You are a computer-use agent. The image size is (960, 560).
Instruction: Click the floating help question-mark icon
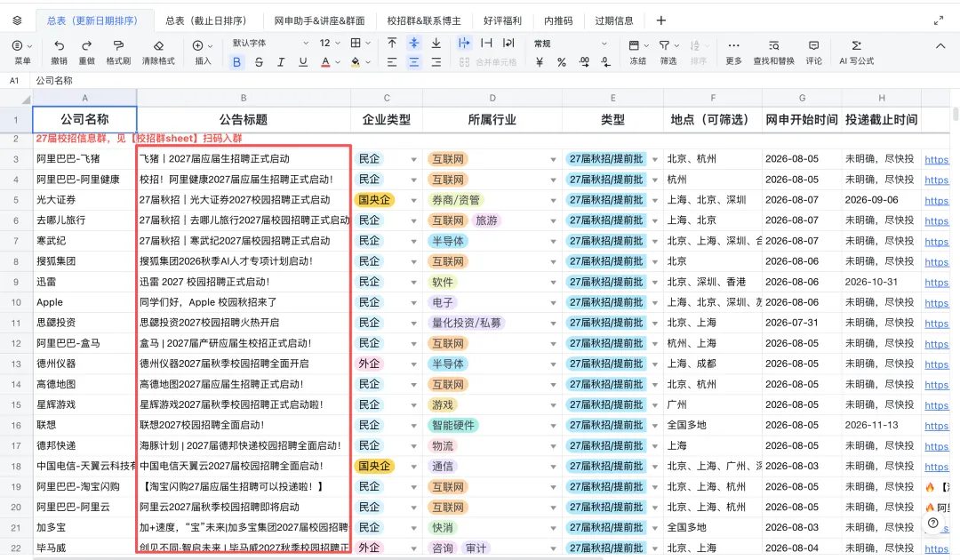933,523
